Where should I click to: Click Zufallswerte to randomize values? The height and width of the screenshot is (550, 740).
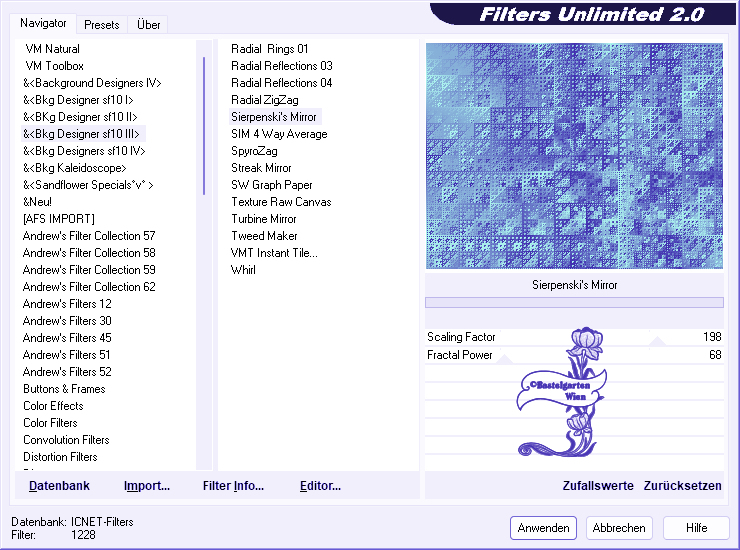(598, 485)
